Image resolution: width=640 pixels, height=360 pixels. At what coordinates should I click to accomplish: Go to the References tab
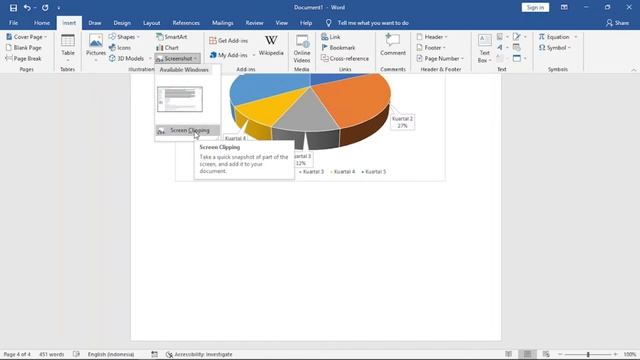(186, 23)
